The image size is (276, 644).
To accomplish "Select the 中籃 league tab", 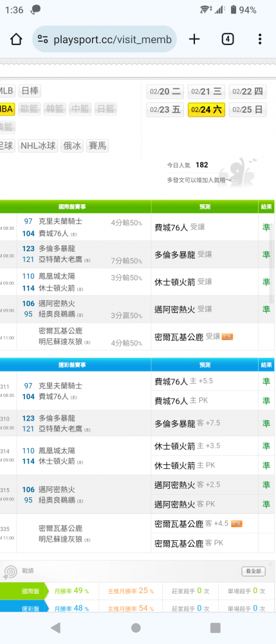I will [80, 109].
